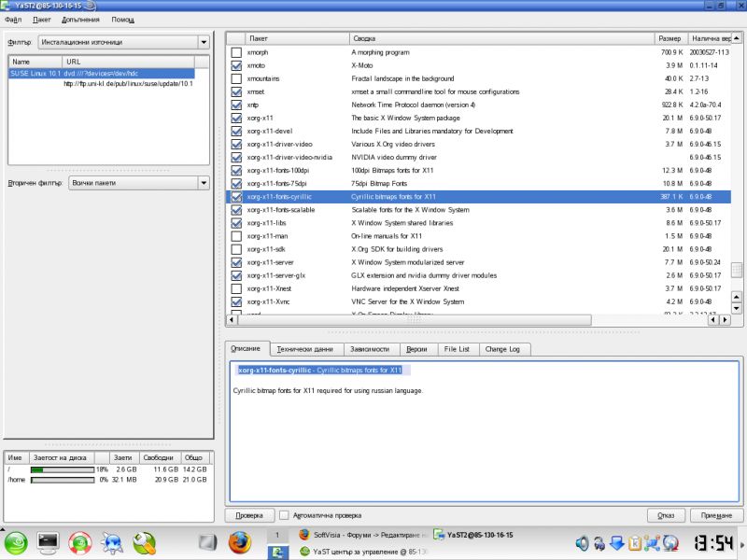Click the panel hide arrow at right edge

point(742,544)
